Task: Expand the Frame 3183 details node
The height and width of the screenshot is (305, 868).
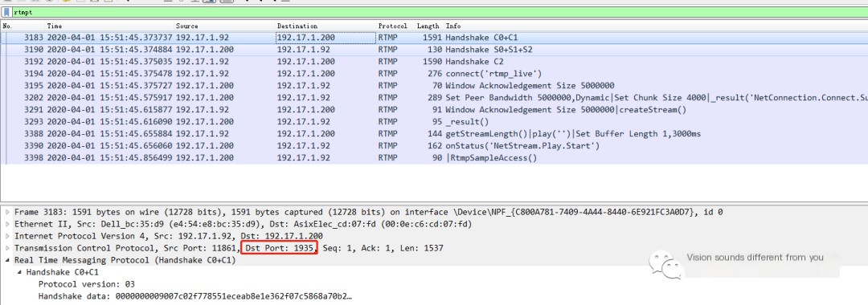Action: 7,212
